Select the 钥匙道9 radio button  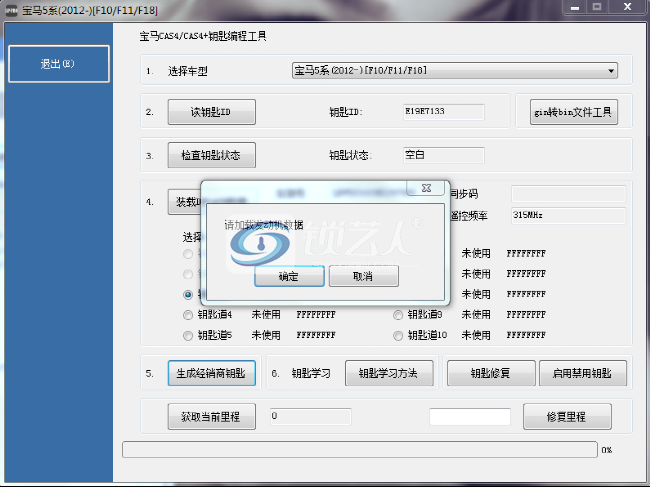tap(398, 315)
